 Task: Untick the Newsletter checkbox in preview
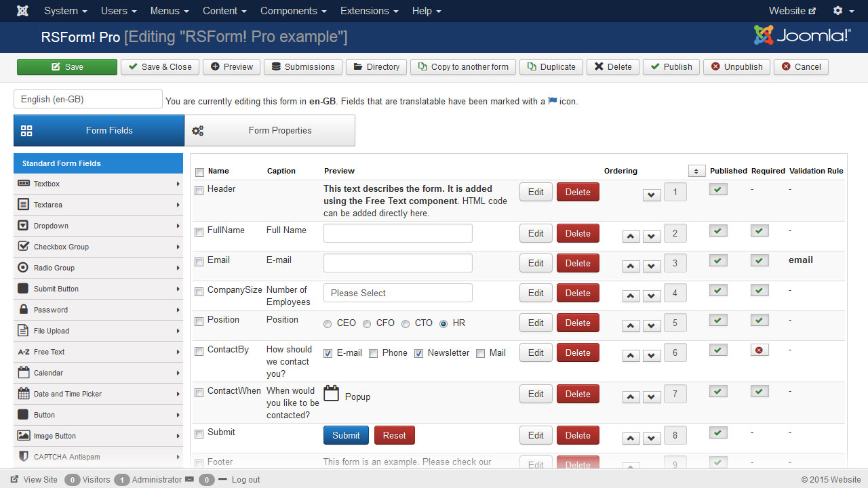coord(419,353)
